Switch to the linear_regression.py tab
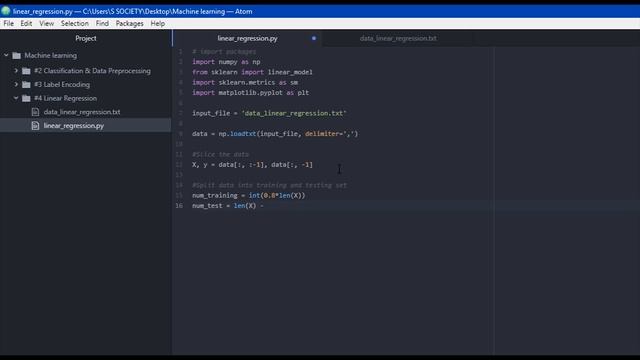The image size is (640, 360). pyautogui.click(x=247, y=38)
